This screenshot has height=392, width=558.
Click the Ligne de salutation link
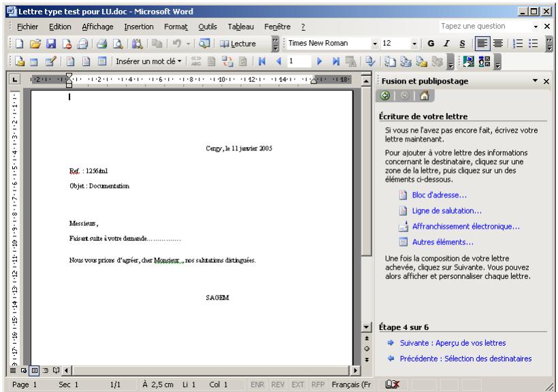point(446,211)
